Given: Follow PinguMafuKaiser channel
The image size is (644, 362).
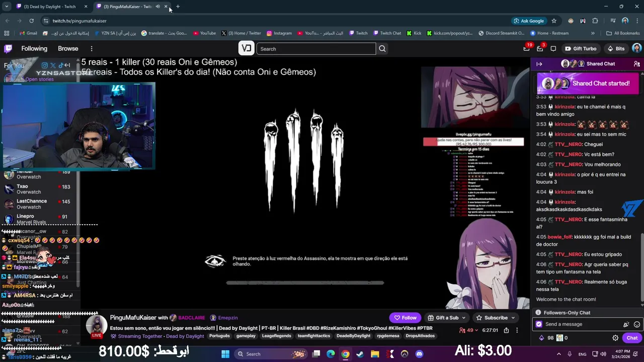Looking at the screenshot, I should pos(405,318).
